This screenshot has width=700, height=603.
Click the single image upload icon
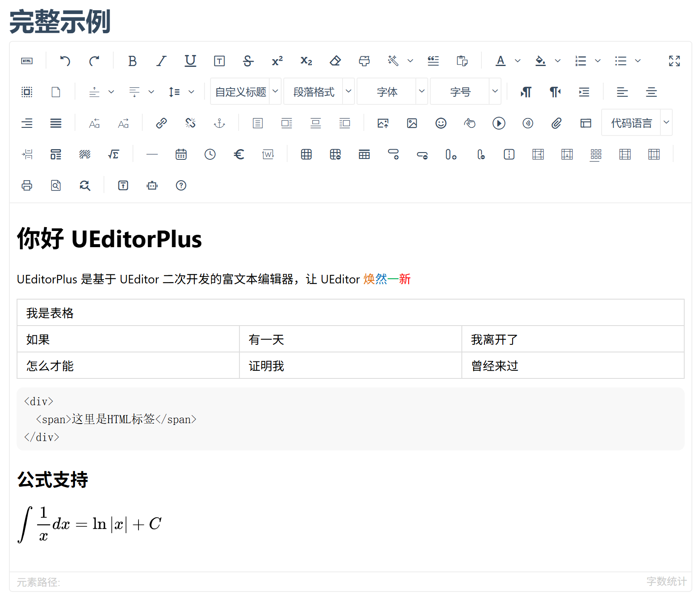pyautogui.click(x=383, y=123)
